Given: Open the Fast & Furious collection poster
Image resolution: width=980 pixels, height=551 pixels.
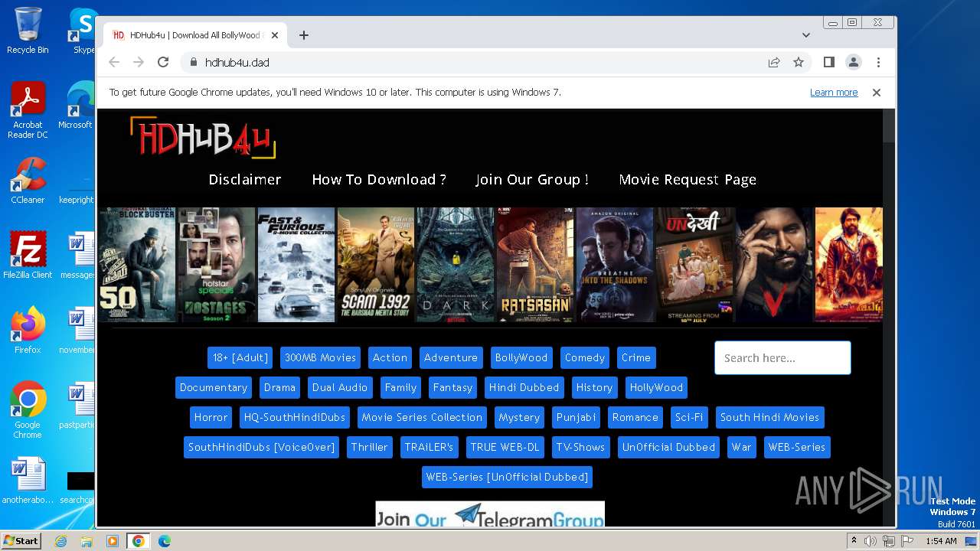Looking at the screenshot, I should click(x=296, y=265).
